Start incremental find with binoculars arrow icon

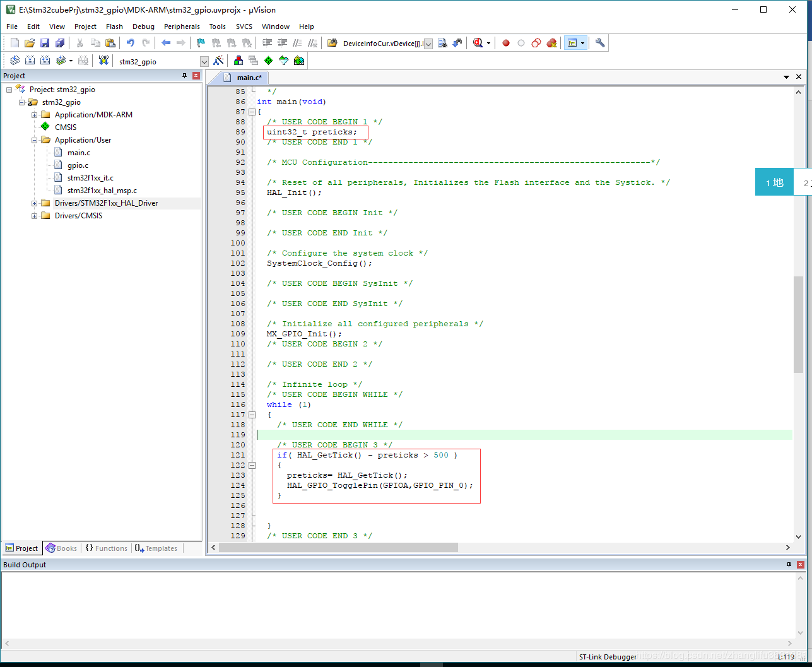tap(457, 43)
